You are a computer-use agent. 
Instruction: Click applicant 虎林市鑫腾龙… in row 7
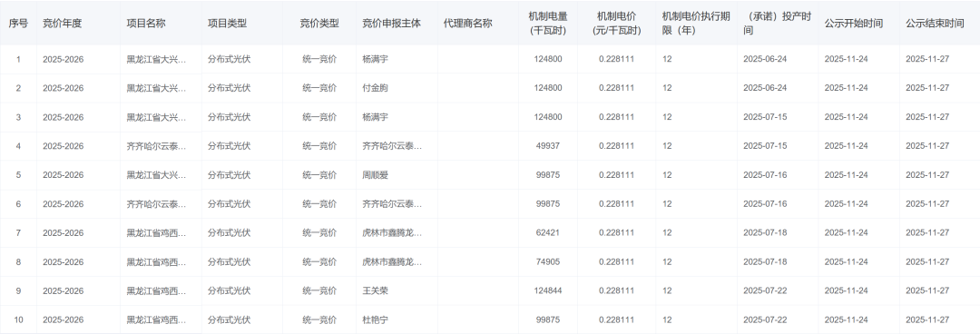click(392, 232)
